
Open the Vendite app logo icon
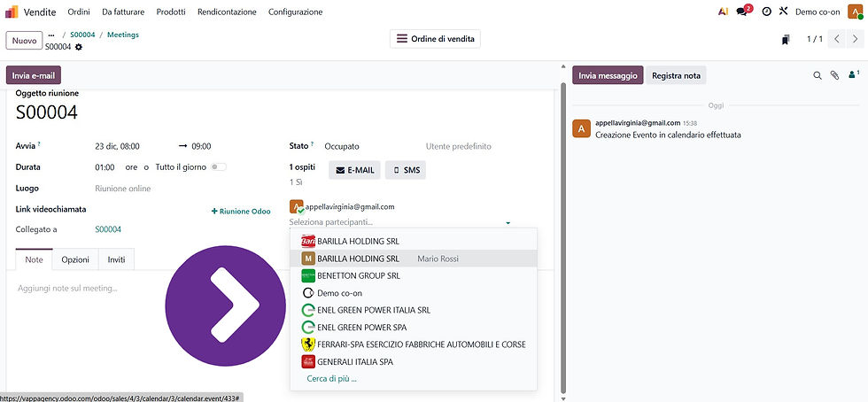click(x=12, y=12)
